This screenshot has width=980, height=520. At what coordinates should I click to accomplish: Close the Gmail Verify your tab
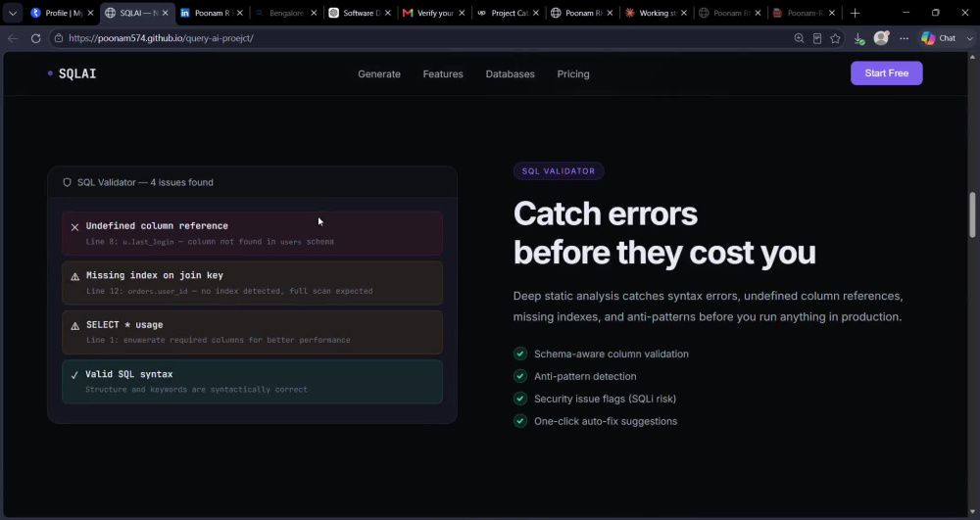point(462,13)
